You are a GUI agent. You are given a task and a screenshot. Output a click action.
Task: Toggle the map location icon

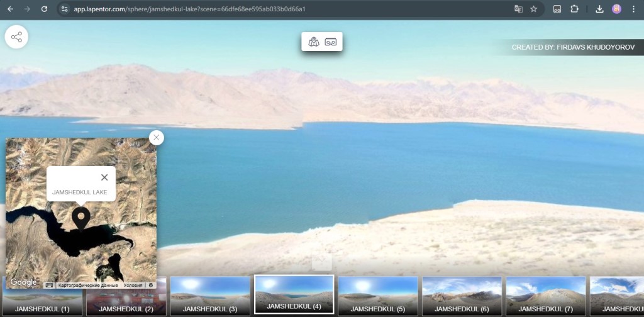pos(314,42)
